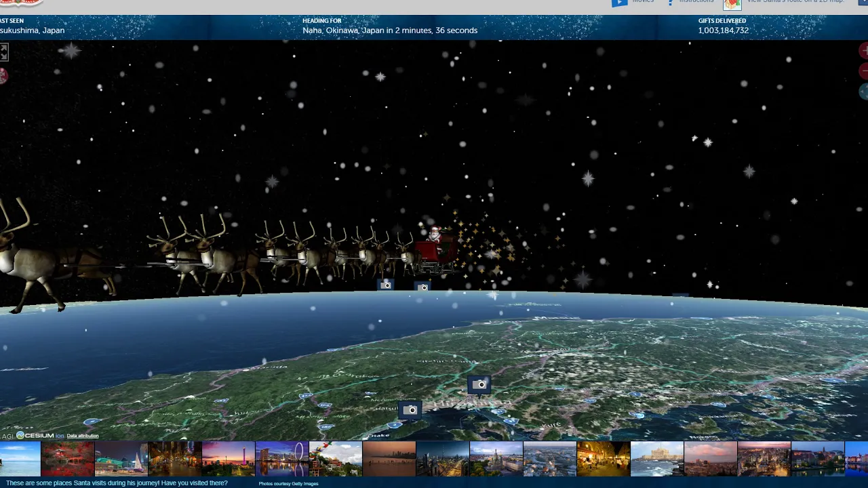Open the domed church thumbnail
The width and height of the screenshot is (868, 488).
point(496,459)
